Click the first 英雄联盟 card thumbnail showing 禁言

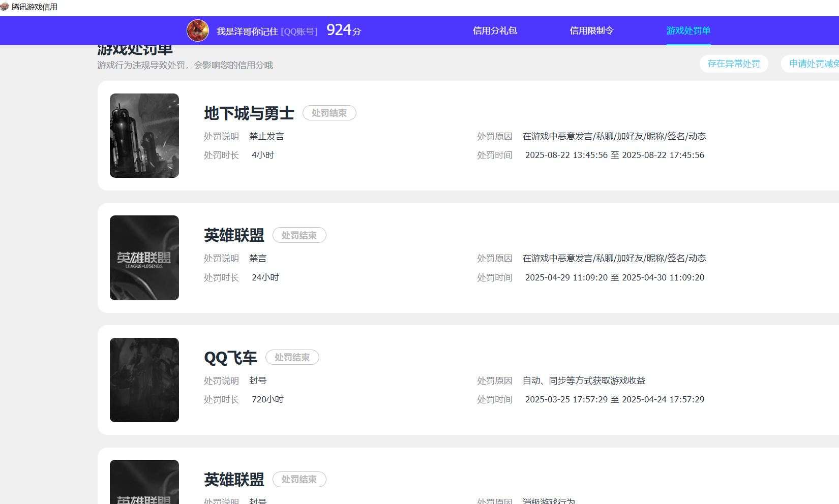click(x=144, y=258)
